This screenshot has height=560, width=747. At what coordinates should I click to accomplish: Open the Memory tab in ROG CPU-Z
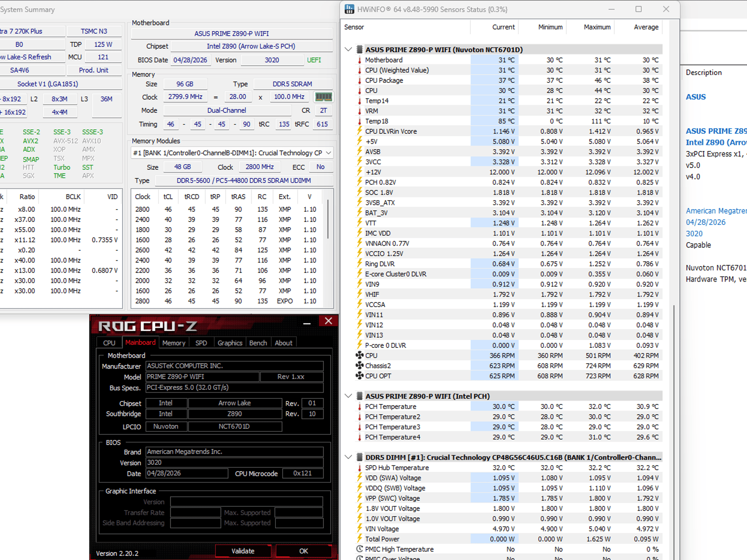tap(174, 343)
